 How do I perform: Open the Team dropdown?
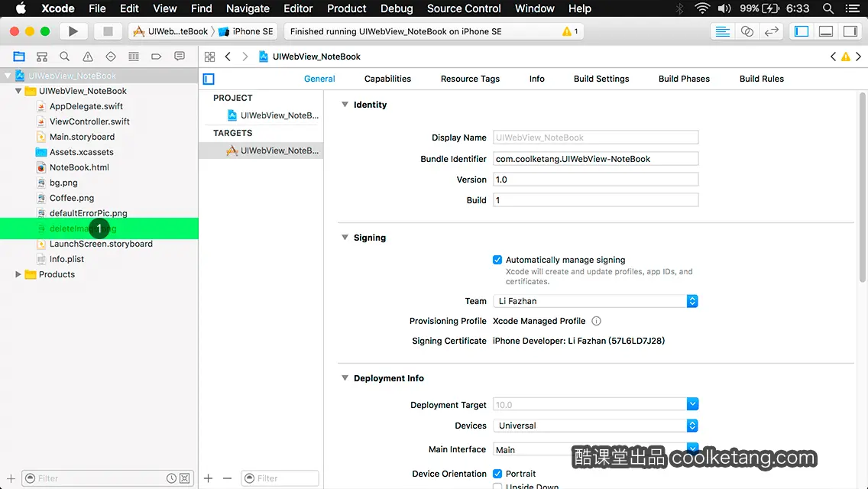[x=595, y=301]
